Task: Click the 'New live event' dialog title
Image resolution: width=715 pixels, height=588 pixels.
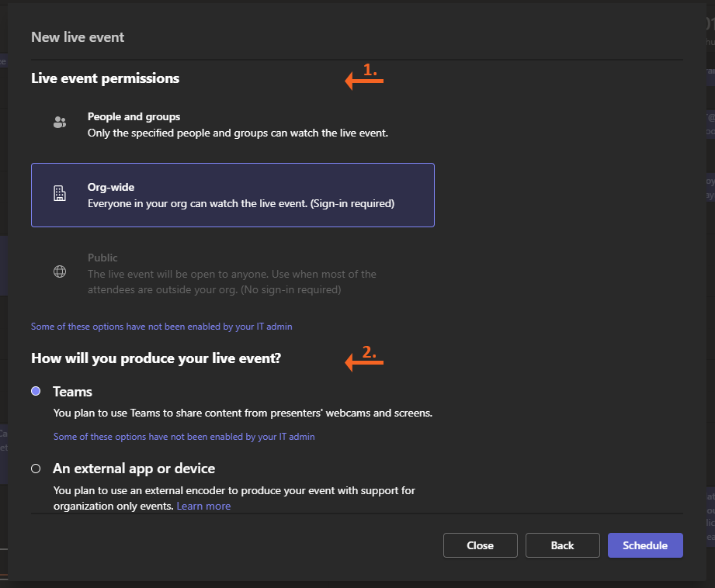Action: tap(78, 37)
